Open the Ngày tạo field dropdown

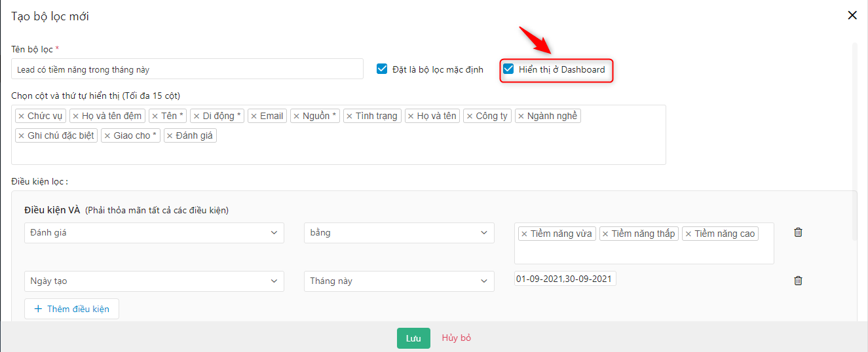[154, 281]
